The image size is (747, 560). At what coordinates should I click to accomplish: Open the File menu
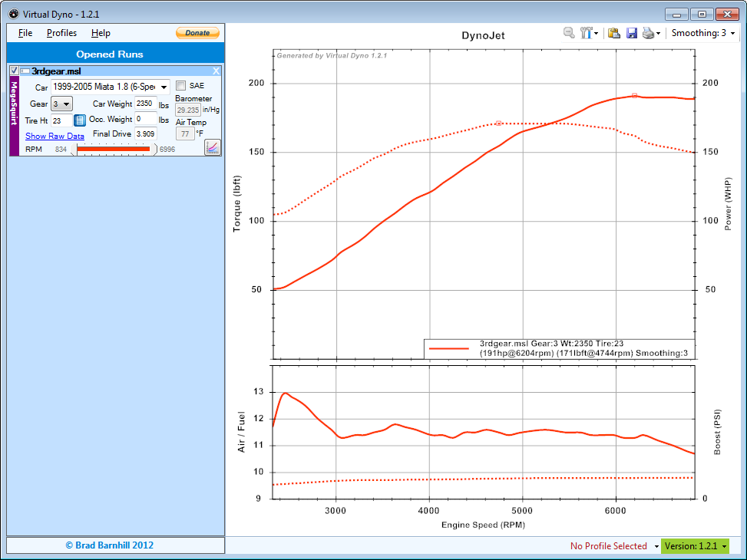click(25, 33)
